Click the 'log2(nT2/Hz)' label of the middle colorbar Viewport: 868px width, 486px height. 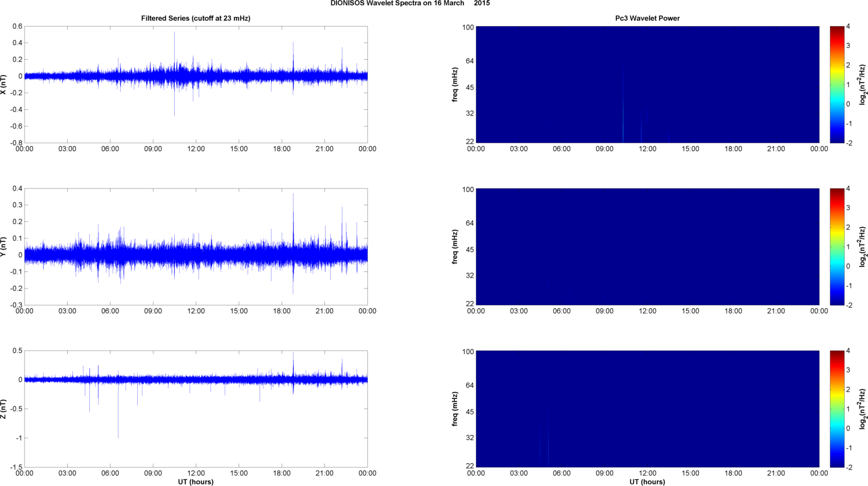click(863, 246)
